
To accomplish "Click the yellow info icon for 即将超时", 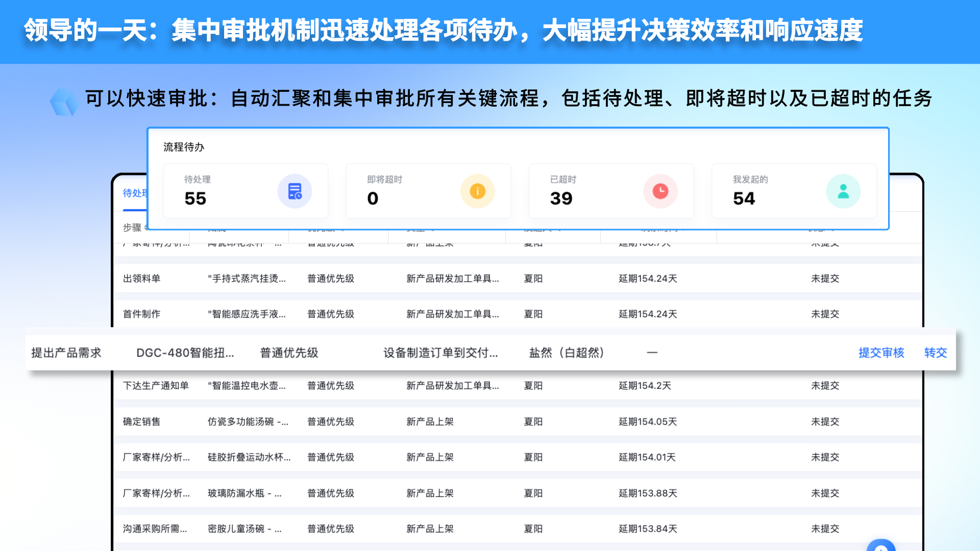I will [x=477, y=191].
